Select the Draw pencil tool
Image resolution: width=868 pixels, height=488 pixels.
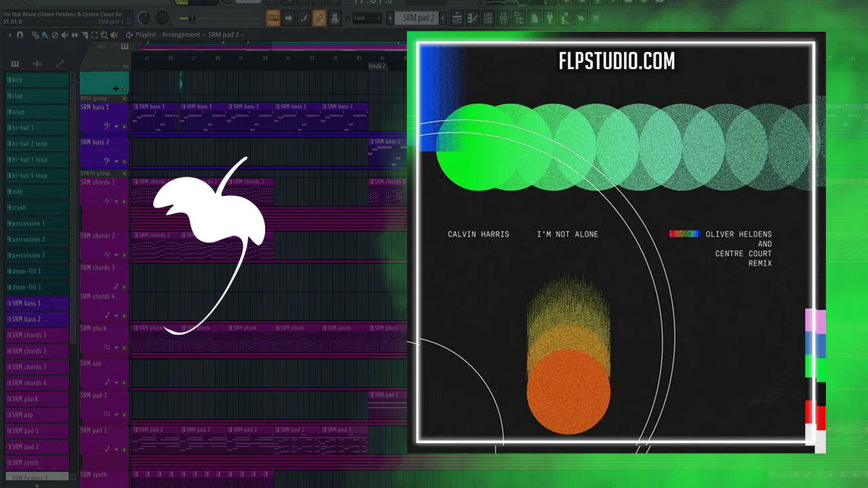(36, 35)
